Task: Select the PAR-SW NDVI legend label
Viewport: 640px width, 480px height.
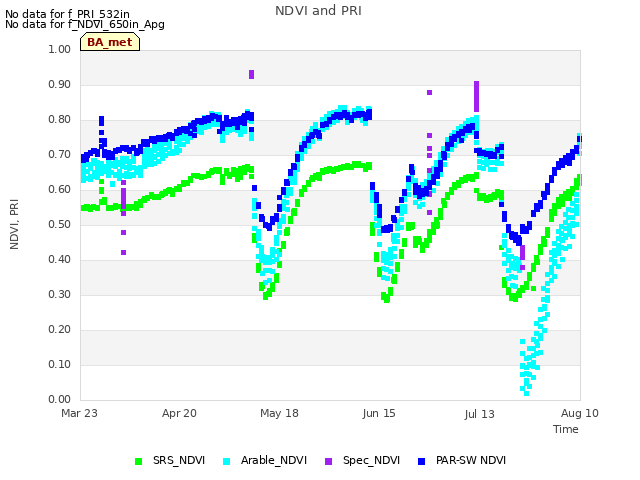Action: [x=471, y=460]
